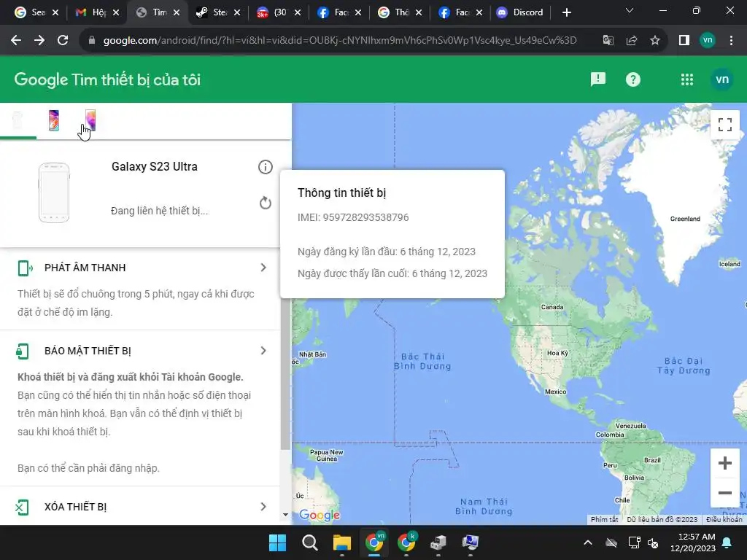Click BẢO MẬT THIẾT BỊ label
Screen dimensions: 747x560
pos(88,351)
